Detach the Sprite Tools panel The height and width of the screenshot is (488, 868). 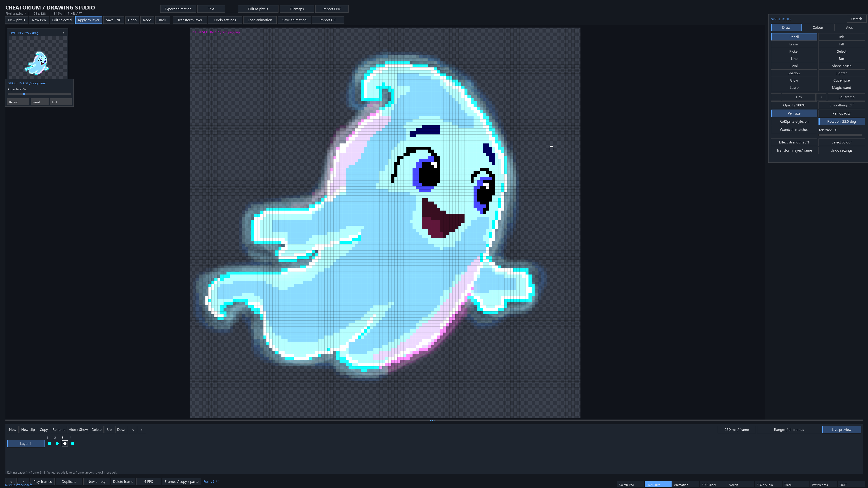(x=856, y=19)
